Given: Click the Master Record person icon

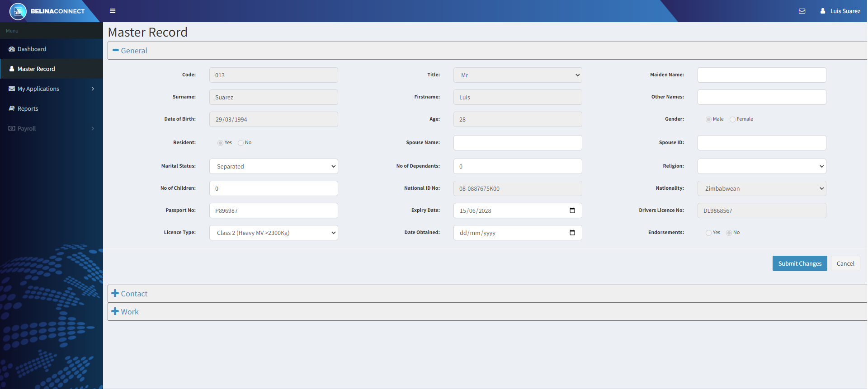Looking at the screenshot, I should point(12,69).
